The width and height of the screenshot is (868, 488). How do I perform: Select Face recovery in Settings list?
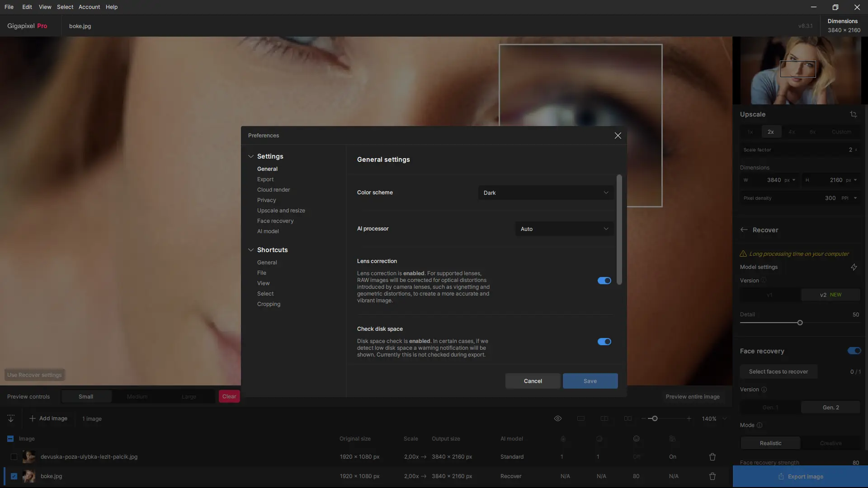275,221
